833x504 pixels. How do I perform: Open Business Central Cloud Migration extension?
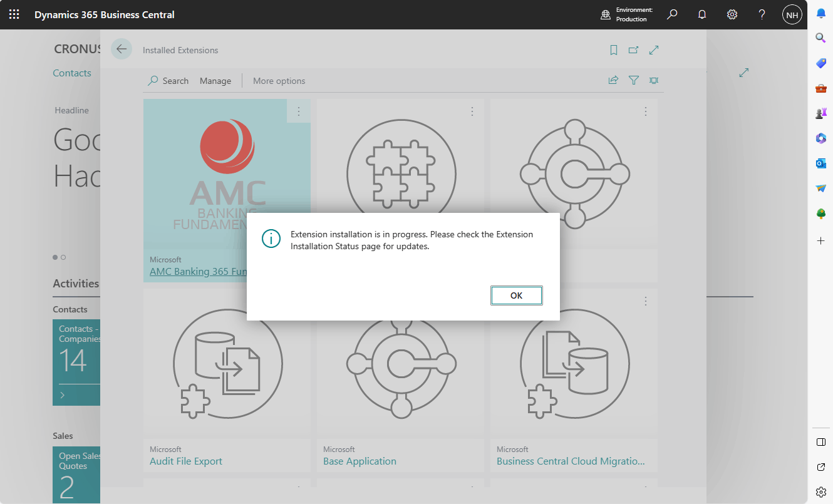(571, 461)
